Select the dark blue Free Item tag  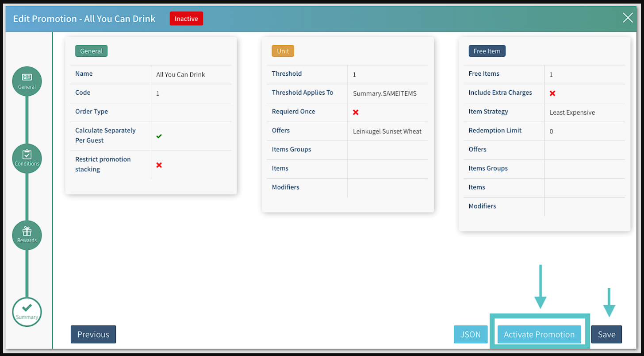click(x=487, y=51)
